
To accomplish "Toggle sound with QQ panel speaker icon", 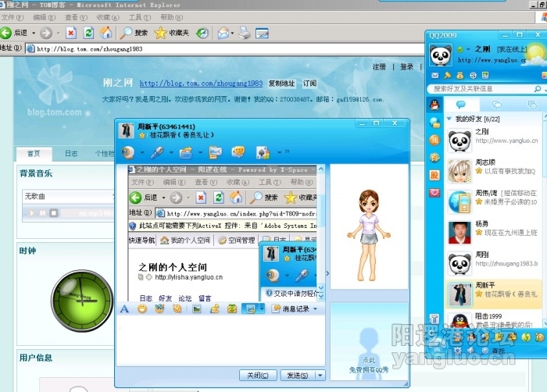I will click(x=471, y=350).
